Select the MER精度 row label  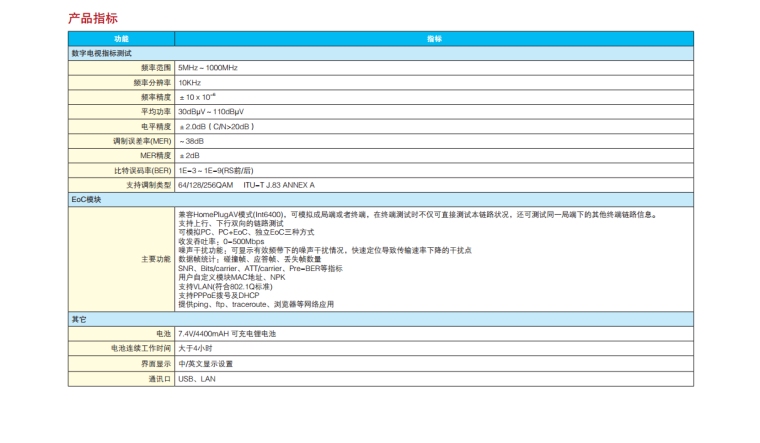pyautogui.click(x=154, y=156)
